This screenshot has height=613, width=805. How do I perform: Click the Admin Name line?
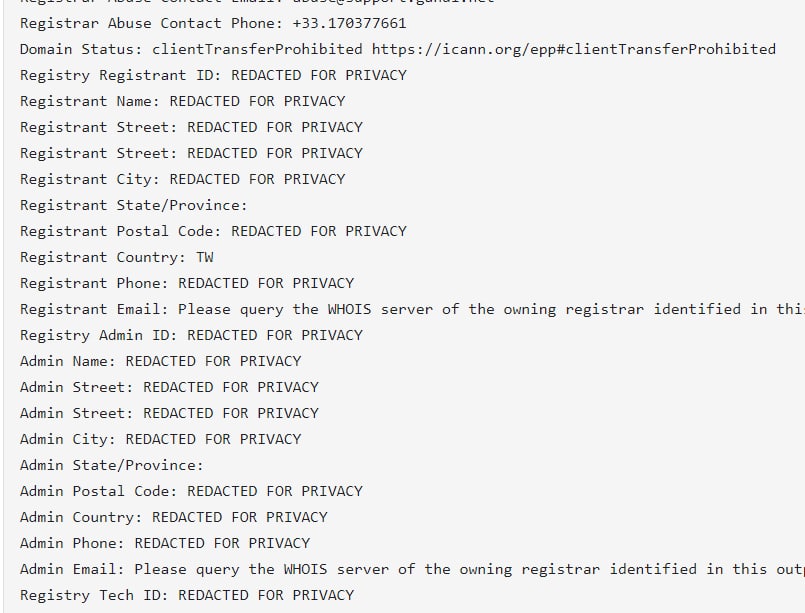(x=160, y=361)
